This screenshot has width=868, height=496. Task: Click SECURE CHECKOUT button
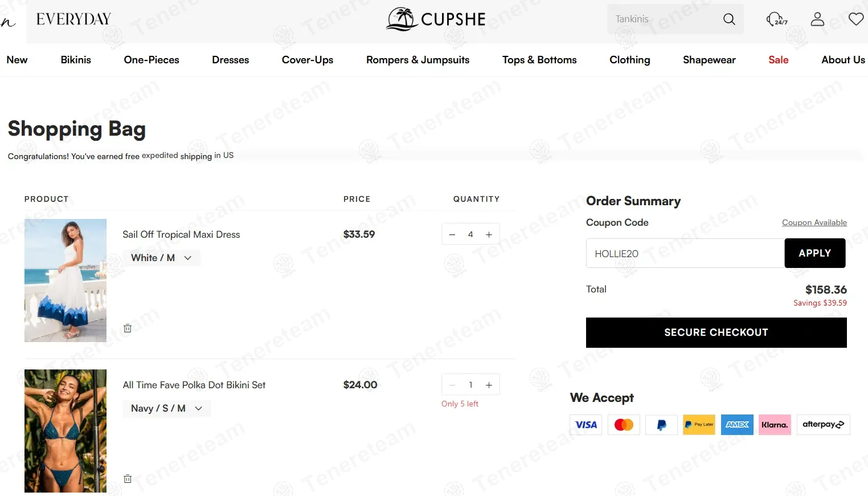click(716, 332)
